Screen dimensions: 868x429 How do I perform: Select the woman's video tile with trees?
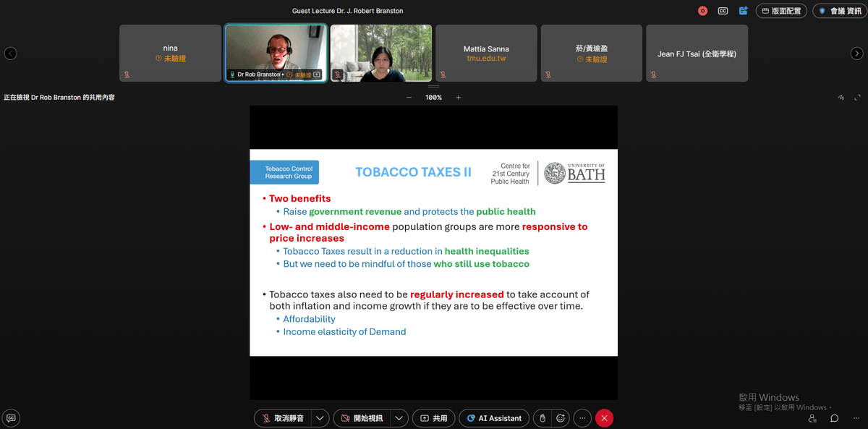tap(381, 53)
